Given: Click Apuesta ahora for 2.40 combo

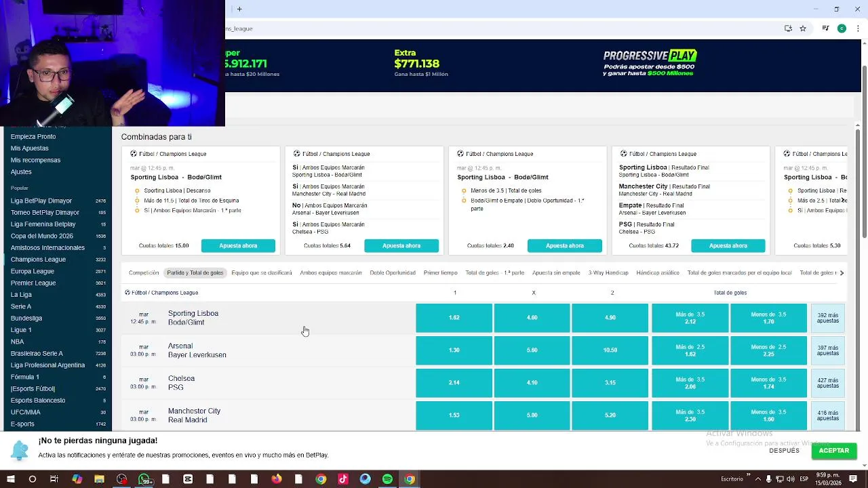Looking at the screenshot, I should [x=565, y=245].
